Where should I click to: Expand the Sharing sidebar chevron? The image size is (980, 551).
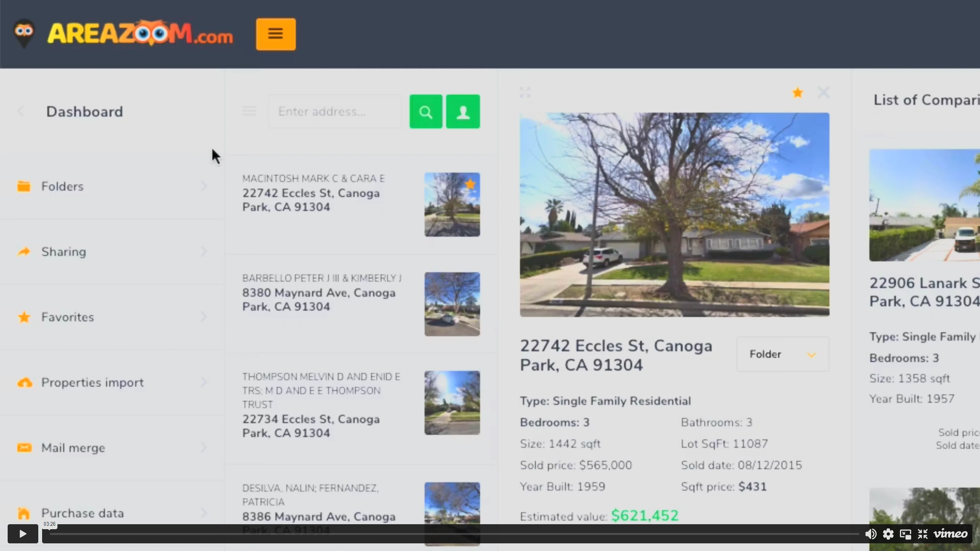click(204, 251)
